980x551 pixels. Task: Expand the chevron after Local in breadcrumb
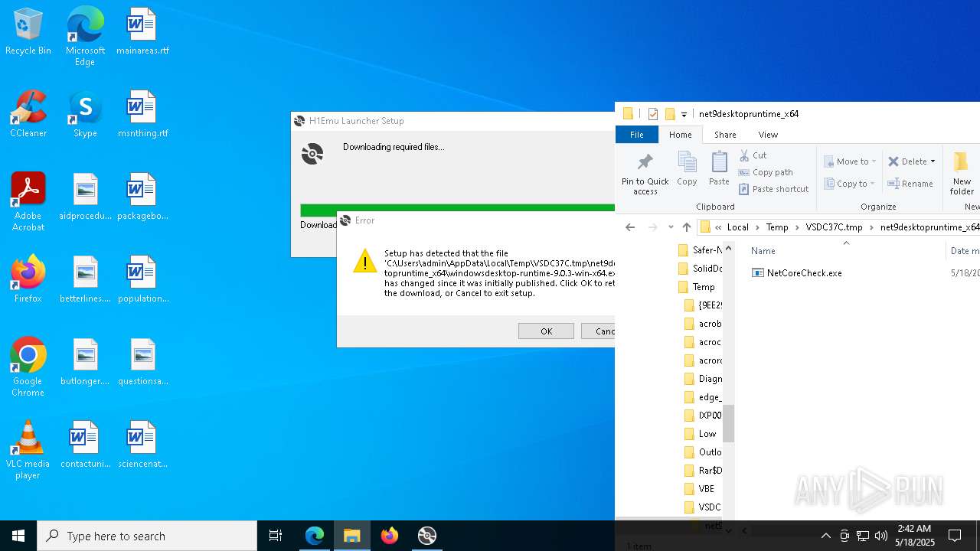tap(757, 227)
